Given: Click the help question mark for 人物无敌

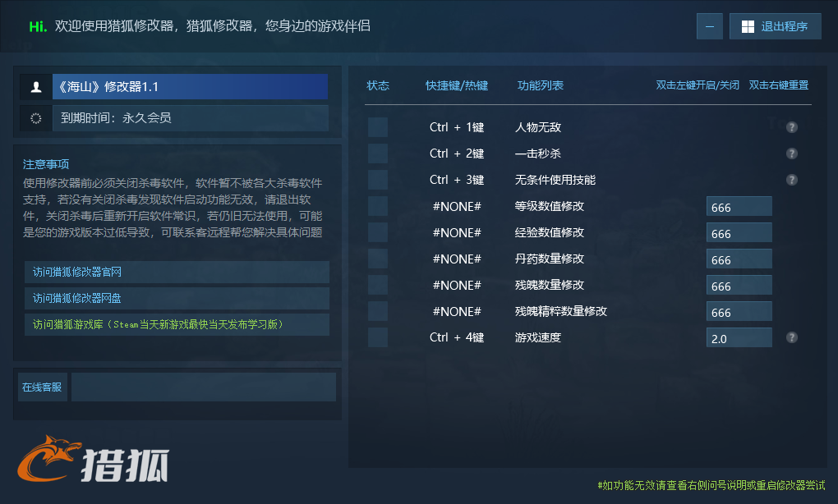Looking at the screenshot, I should pos(792,127).
